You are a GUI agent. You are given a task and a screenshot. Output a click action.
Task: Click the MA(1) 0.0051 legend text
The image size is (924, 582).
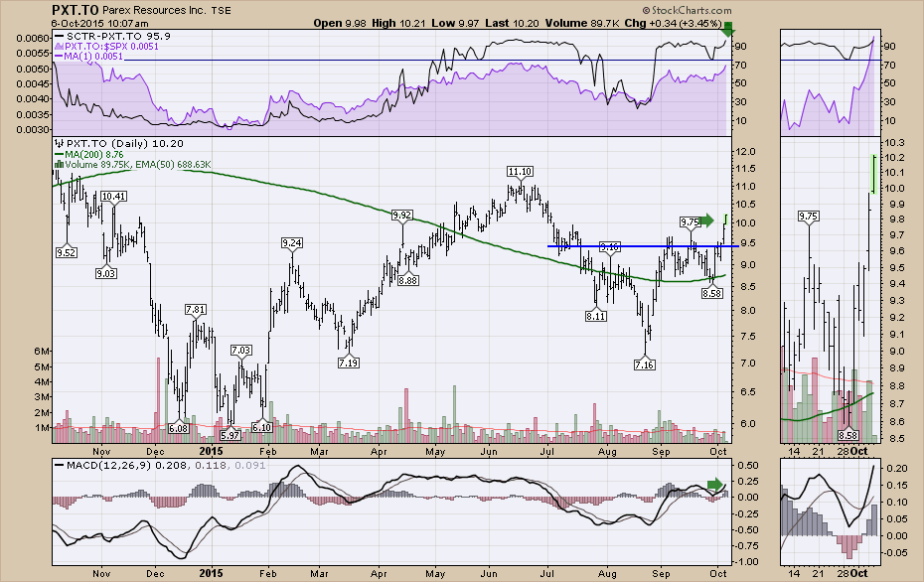click(94, 57)
